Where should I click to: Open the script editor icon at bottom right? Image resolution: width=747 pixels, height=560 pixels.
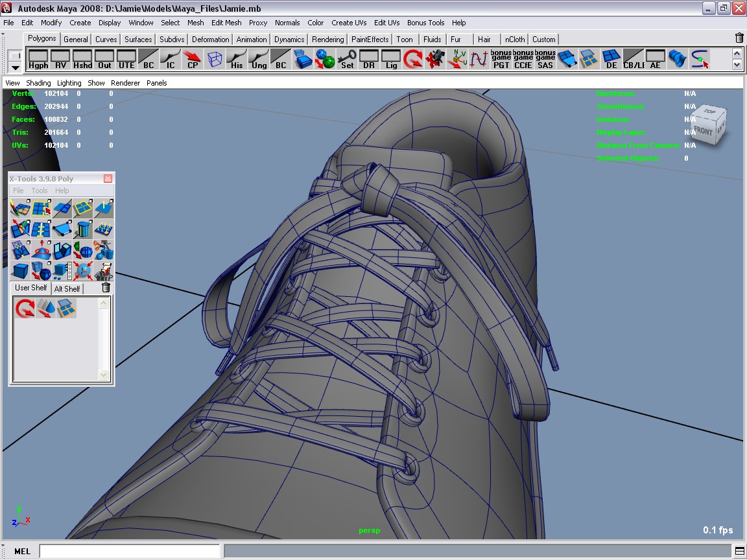pyautogui.click(x=739, y=551)
